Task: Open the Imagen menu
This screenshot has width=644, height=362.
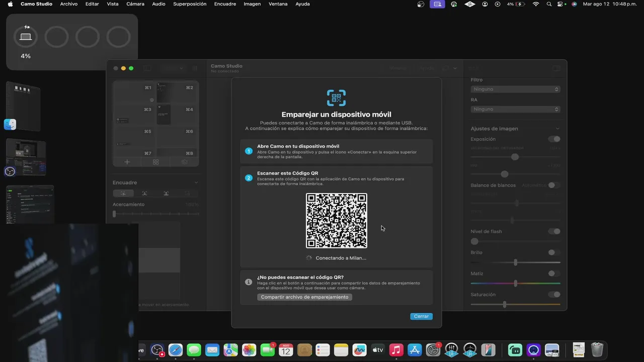Action: (252, 4)
